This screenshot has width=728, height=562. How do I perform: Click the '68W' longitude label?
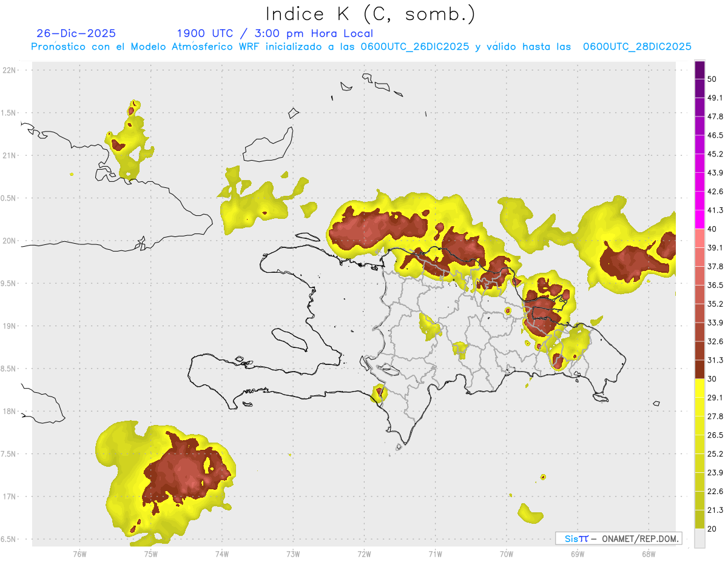point(649,554)
